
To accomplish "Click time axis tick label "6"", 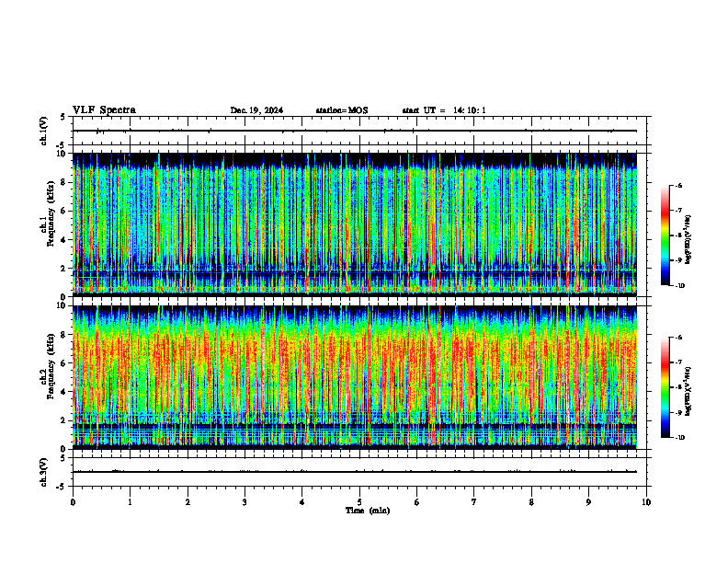I will click(417, 502).
